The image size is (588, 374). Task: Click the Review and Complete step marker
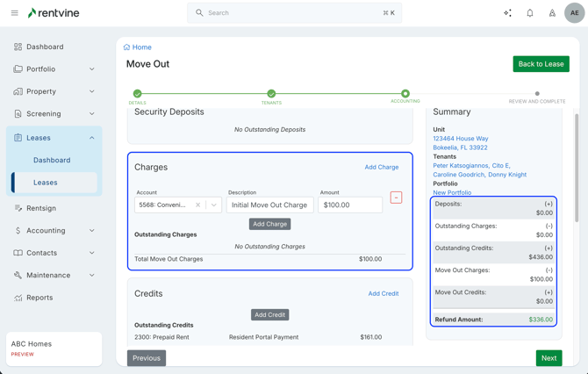(x=537, y=94)
